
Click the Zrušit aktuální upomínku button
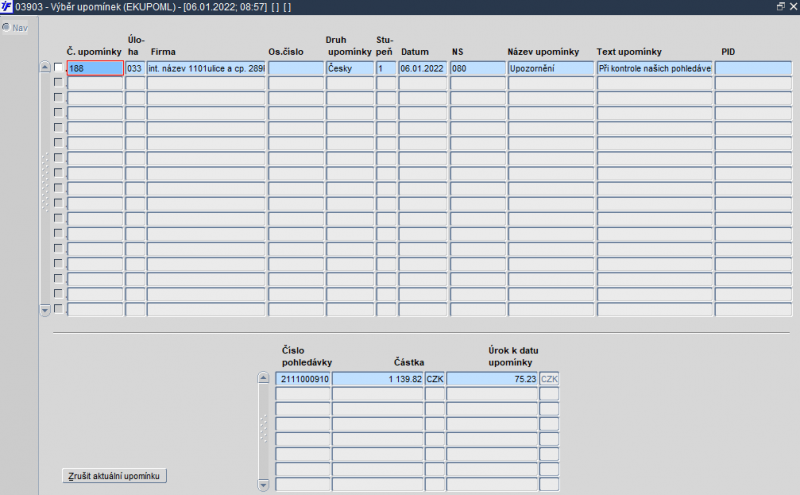(x=114, y=476)
